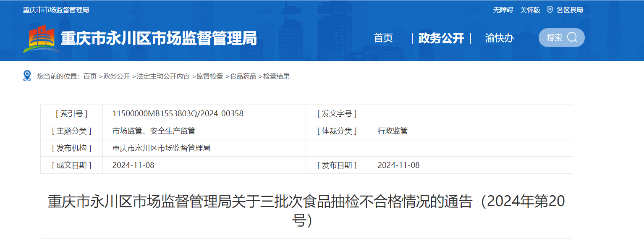Click the Yongchuan bureau logo emblem

41,39
